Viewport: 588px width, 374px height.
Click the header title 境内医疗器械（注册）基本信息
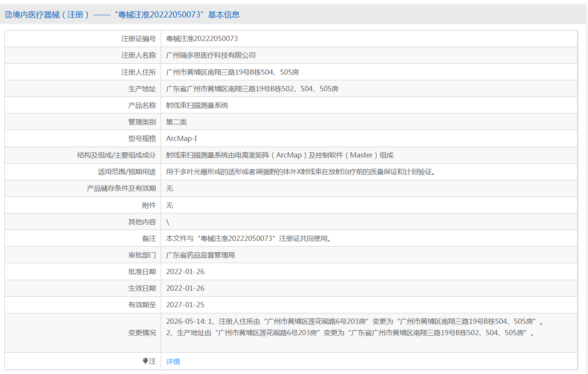click(126, 15)
